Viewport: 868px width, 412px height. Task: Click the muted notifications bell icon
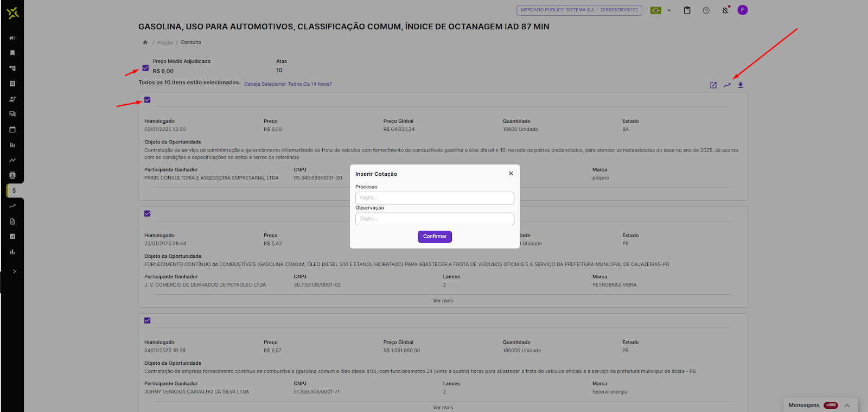click(725, 10)
